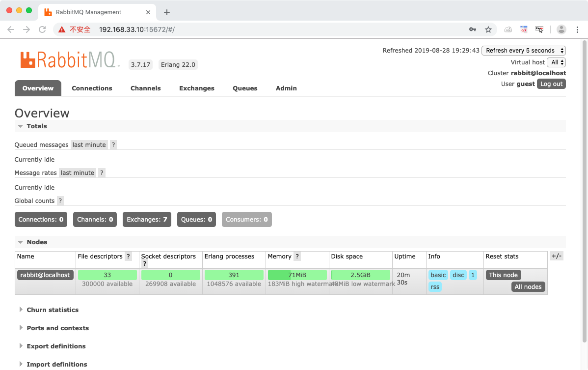Image resolution: width=588 pixels, height=370 pixels.
Task: Open the Virtual host All dropdown
Action: (x=556, y=62)
